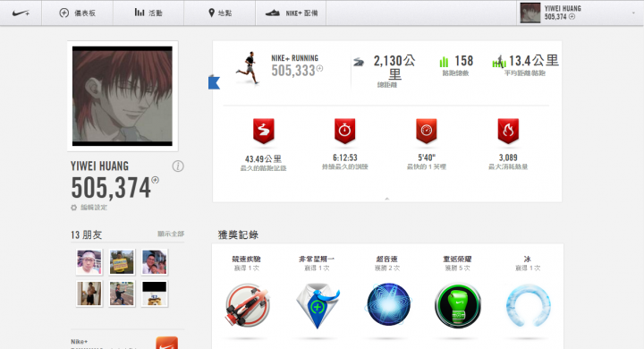Click the 43.49公里 farthest run record
The image size is (644, 349).
click(263, 158)
